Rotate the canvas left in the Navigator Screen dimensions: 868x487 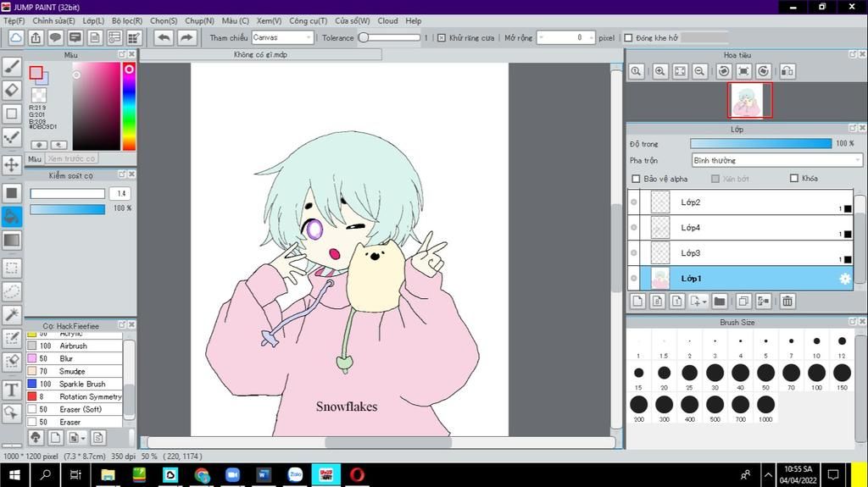[724, 71]
